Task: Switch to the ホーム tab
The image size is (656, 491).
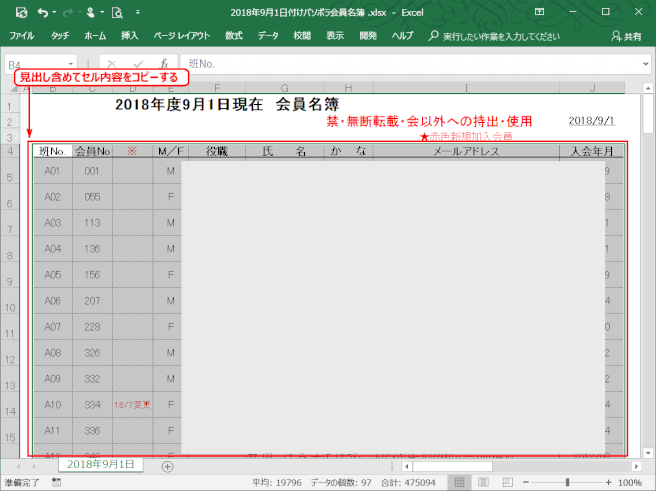Action: (x=95, y=36)
